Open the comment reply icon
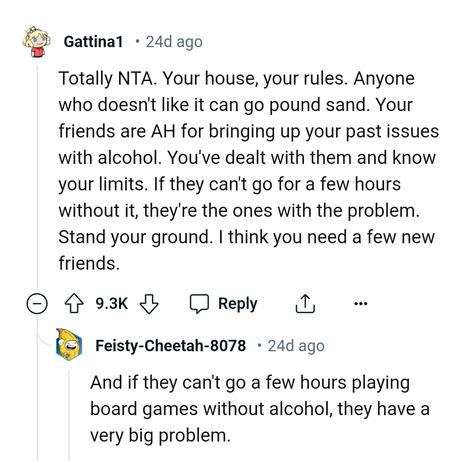This screenshot has height=461, width=476. pyautogui.click(x=200, y=303)
